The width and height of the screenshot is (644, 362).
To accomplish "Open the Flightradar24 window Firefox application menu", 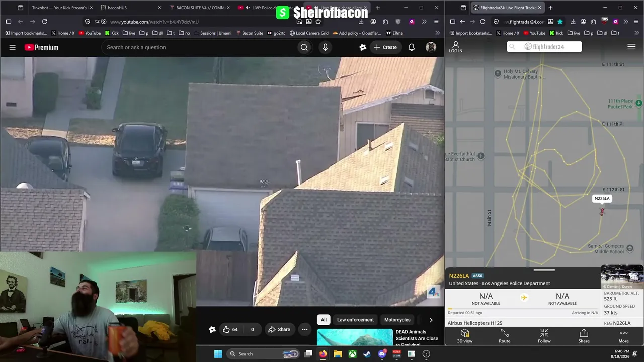I will pos(635,22).
